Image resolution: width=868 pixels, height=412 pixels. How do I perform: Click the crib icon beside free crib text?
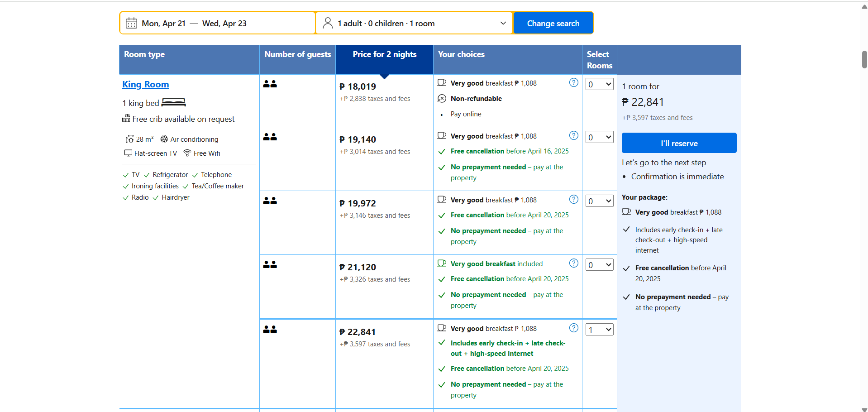126,119
